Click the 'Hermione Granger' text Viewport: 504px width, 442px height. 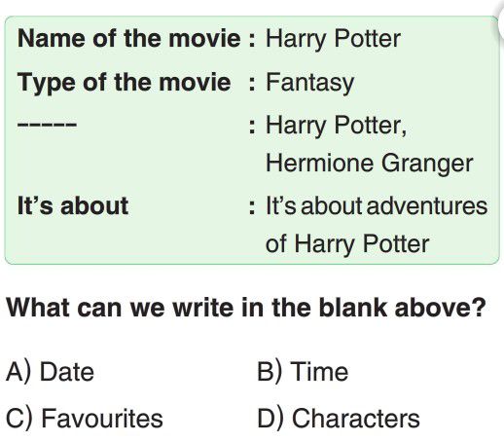point(370,164)
